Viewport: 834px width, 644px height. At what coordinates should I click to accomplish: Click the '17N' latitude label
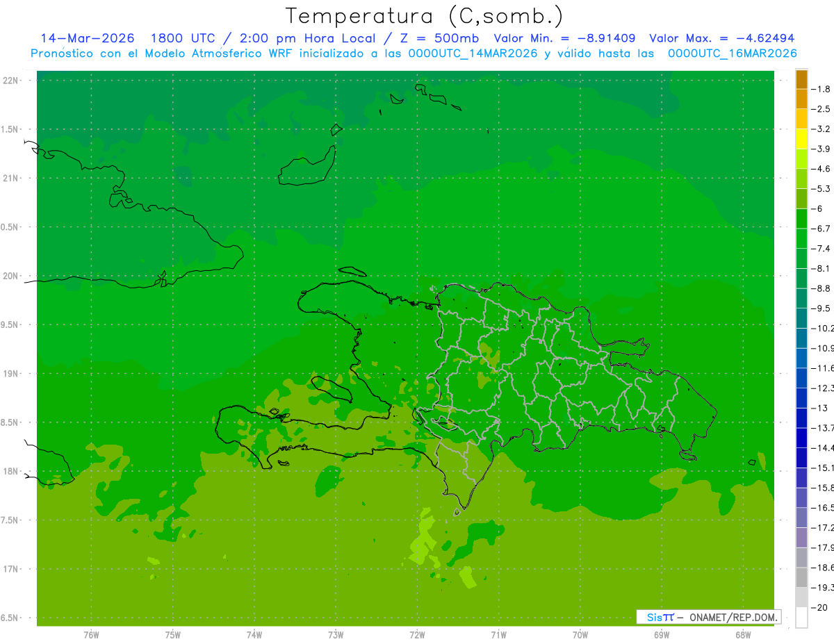pyautogui.click(x=12, y=569)
